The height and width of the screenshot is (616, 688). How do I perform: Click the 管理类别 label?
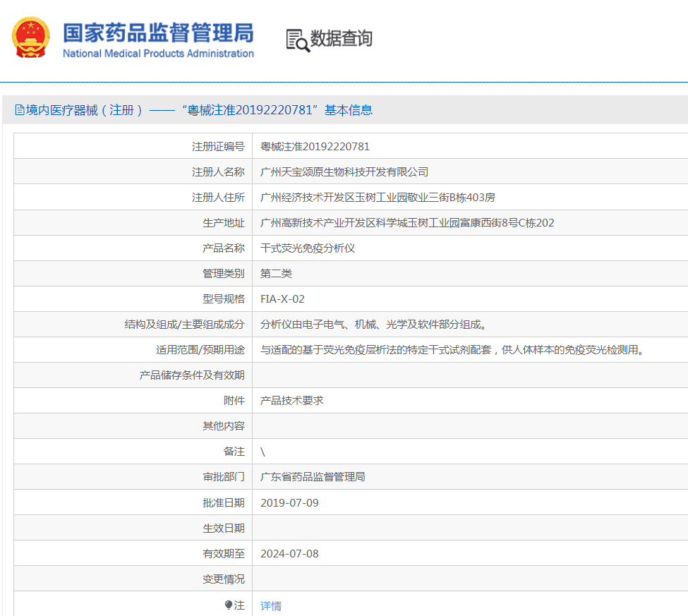click(x=224, y=274)
